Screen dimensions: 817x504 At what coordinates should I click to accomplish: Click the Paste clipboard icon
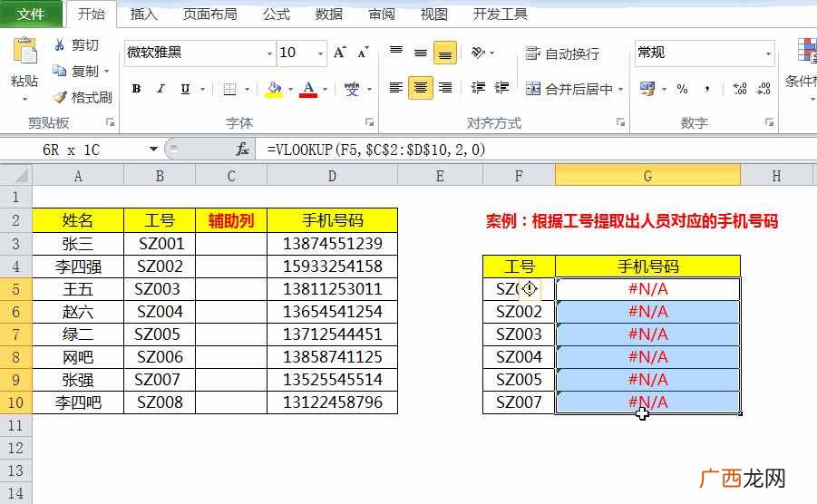coord(24,51)
